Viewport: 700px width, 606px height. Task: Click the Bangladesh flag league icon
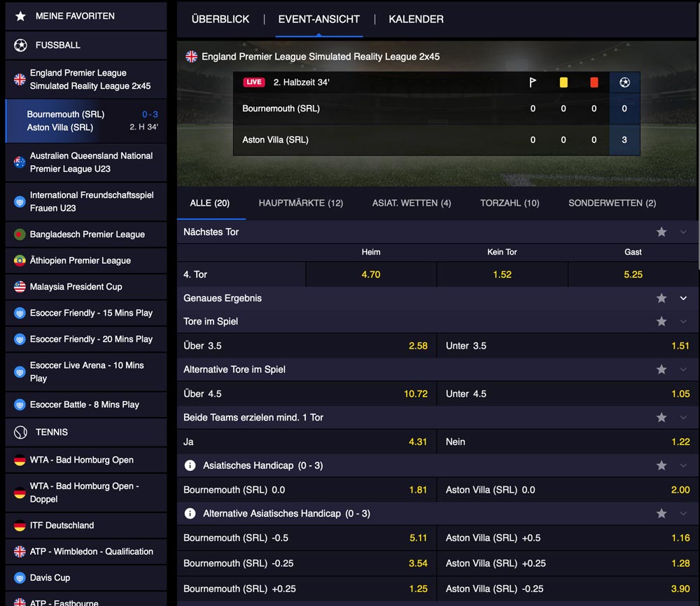click(20, 234)
